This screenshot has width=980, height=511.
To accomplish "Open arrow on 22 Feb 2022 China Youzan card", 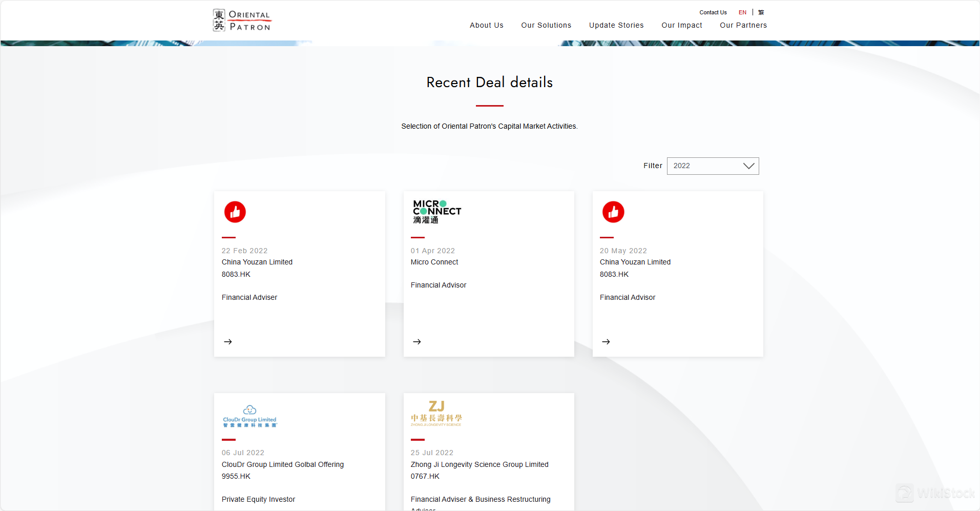I will 228,341.
